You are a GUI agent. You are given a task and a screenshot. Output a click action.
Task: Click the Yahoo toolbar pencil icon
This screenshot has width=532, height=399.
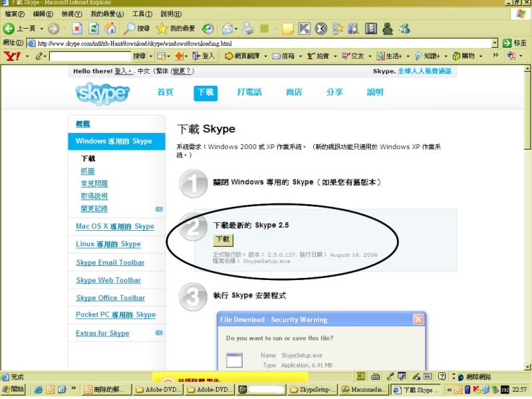39,56
